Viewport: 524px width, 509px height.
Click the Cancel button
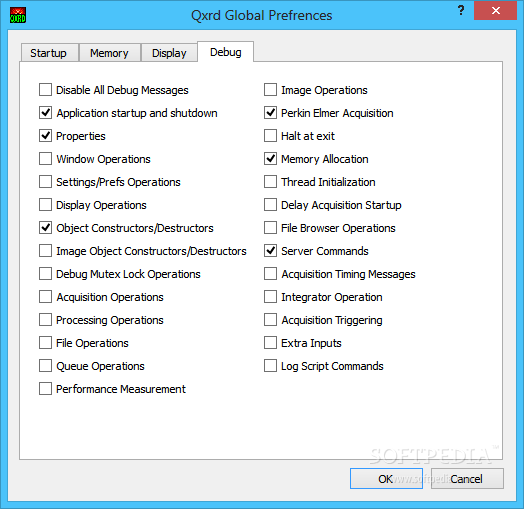click(467, 479)
